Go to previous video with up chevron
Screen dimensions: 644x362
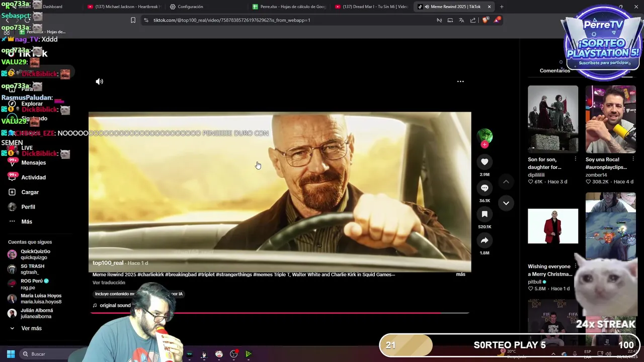click(x=506, y=182)
